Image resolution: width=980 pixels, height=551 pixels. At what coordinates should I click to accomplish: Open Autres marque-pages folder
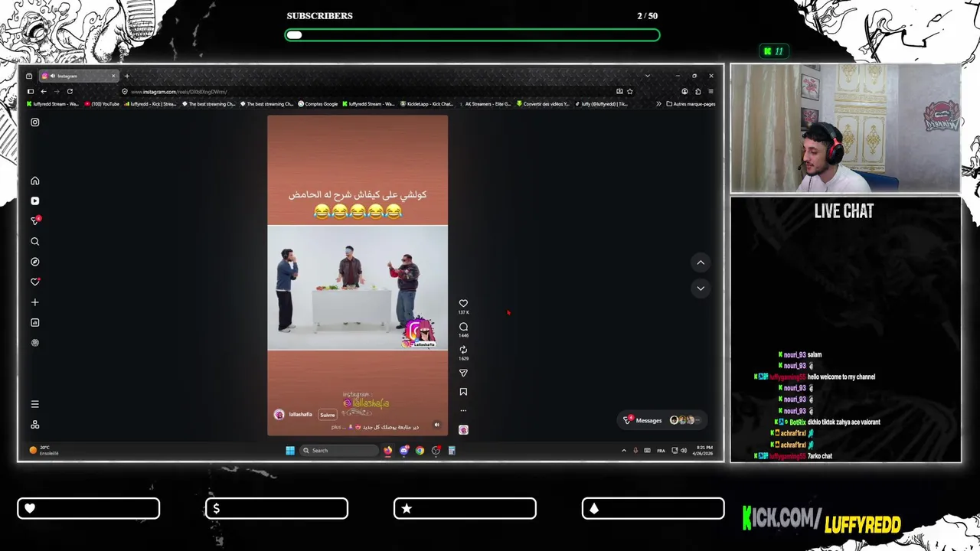[x=691, y=104]
